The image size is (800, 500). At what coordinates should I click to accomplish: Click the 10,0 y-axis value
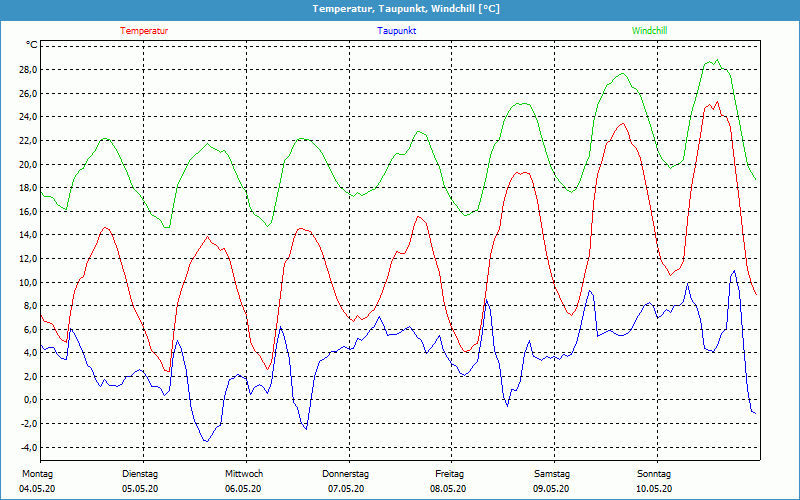(28, 282)
